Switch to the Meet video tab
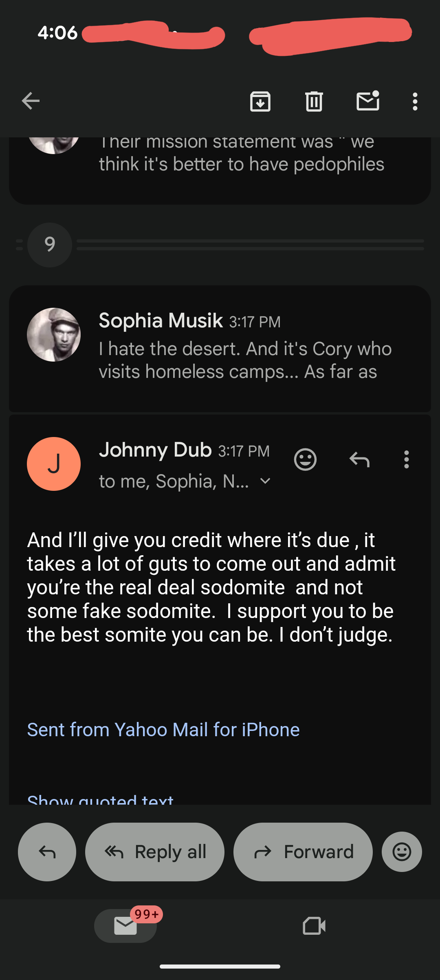The height and width of the screenshot is (980, 440). coord(314,926)
